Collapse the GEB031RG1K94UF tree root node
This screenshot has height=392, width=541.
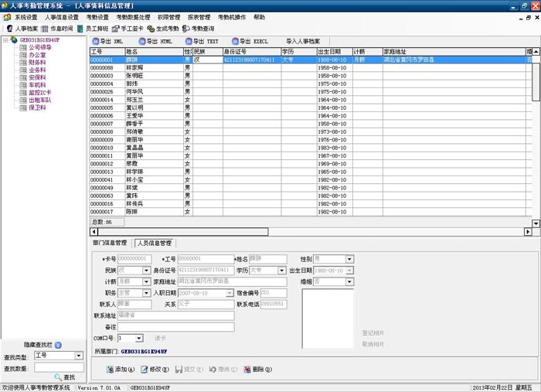click(x=6, y=40)
